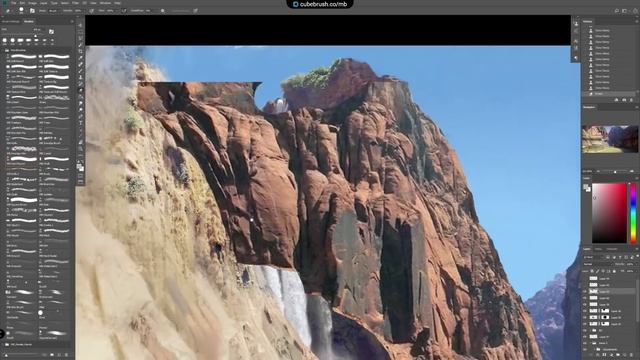The width and height of the screenshot is (640, 360).
Task: Select the Type tool
Action: click(x=80, y=123)
